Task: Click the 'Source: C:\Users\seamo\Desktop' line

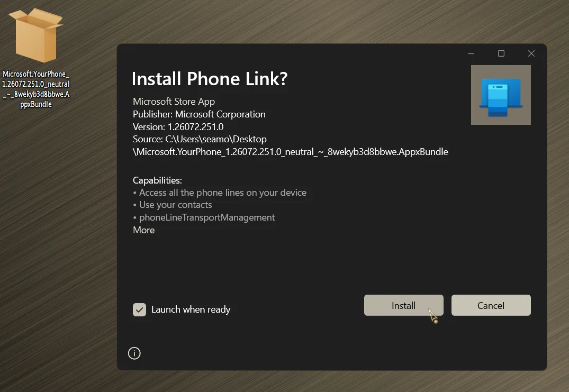Action: (x=200, y=139)
